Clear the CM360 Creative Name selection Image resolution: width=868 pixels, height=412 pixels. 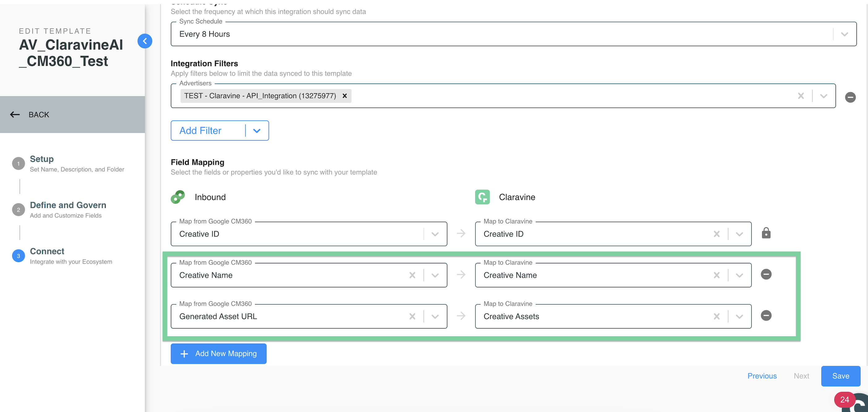click(x=412, y=275)
